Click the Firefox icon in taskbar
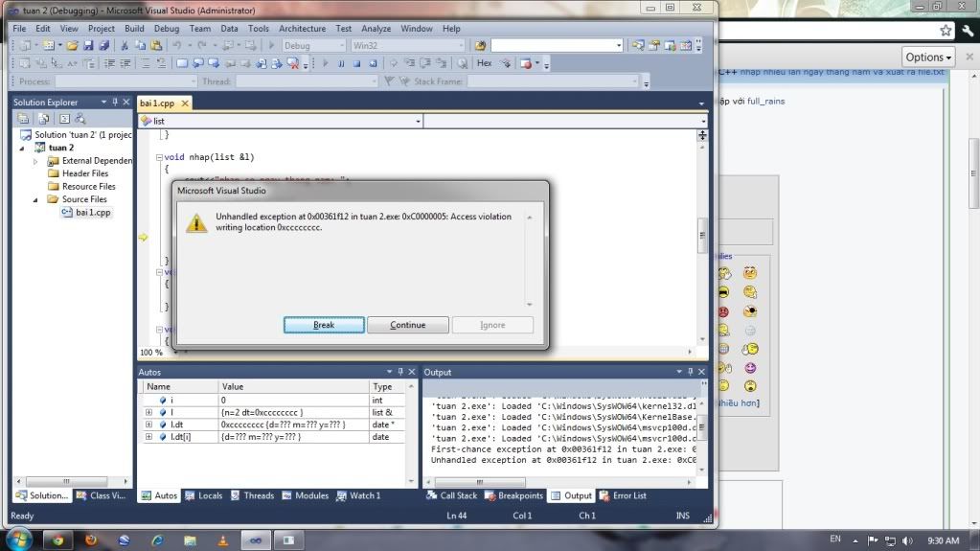The width and height of the screenshot is (980, 551). 91,540
